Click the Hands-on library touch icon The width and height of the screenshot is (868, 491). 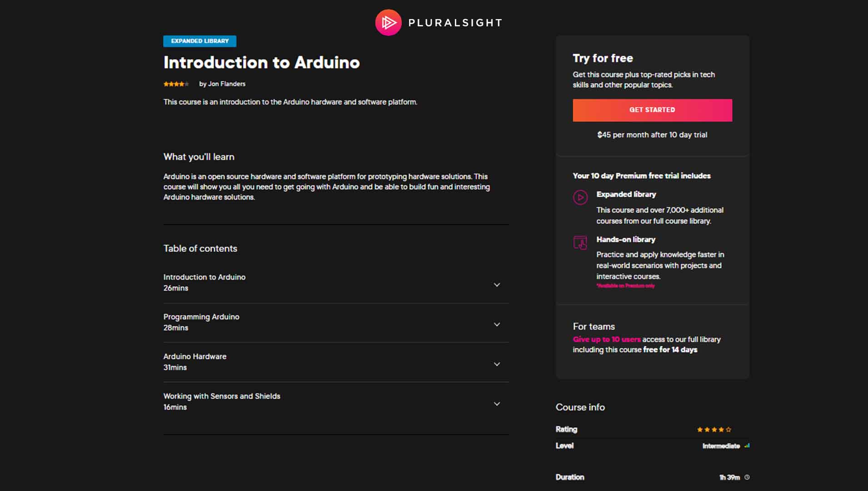click(x=580, y=242)
